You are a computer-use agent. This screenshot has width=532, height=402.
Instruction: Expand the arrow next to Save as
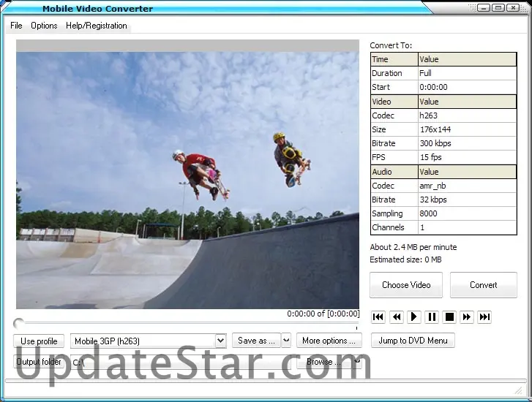[286, 341]
